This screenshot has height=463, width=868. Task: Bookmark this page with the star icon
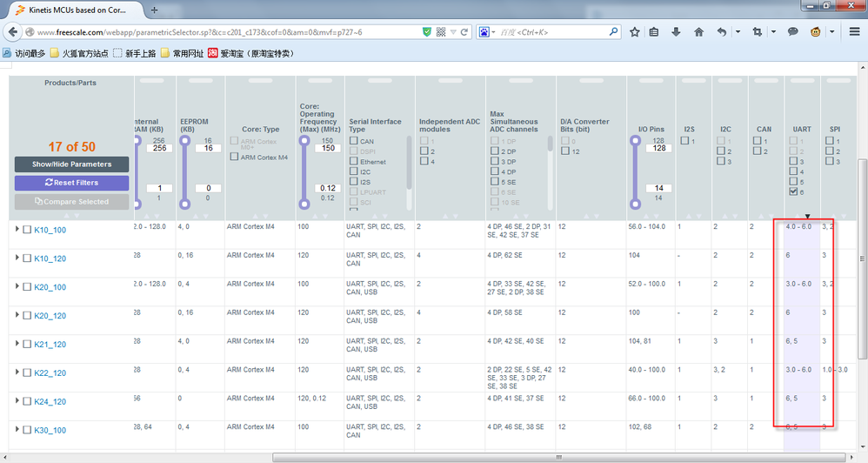pos(634,32)
